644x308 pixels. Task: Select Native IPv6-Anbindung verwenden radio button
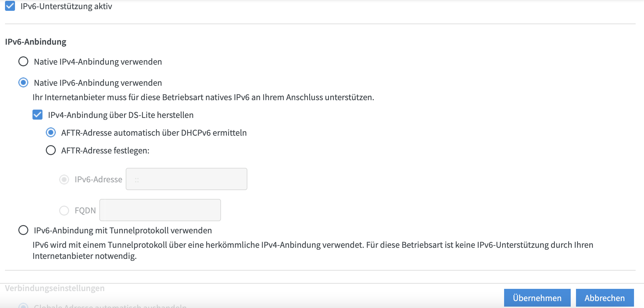(23, 82)
